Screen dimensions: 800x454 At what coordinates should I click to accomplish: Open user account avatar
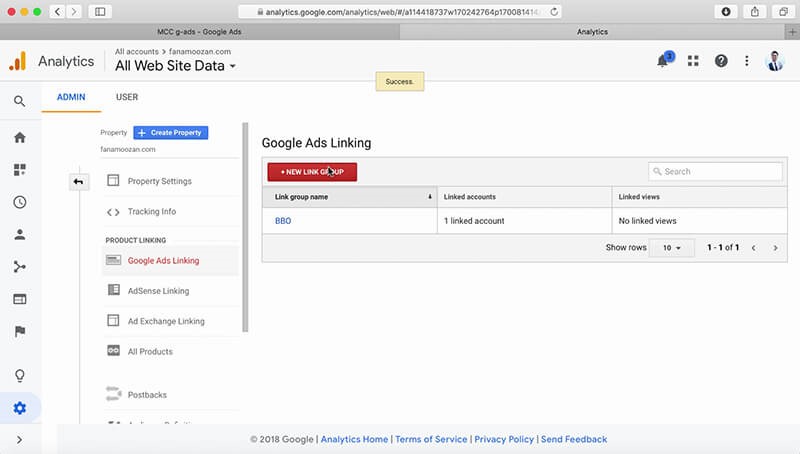click(x=774, y=61)
